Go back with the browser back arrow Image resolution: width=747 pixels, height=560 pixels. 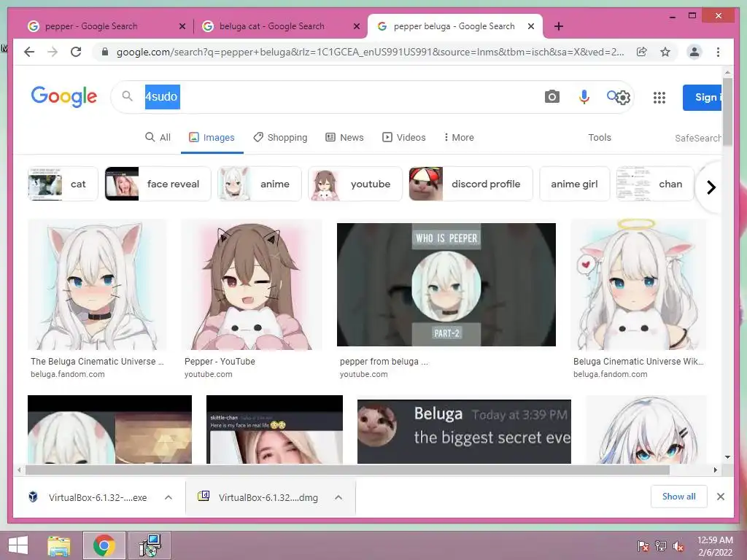tap(29, 52)
